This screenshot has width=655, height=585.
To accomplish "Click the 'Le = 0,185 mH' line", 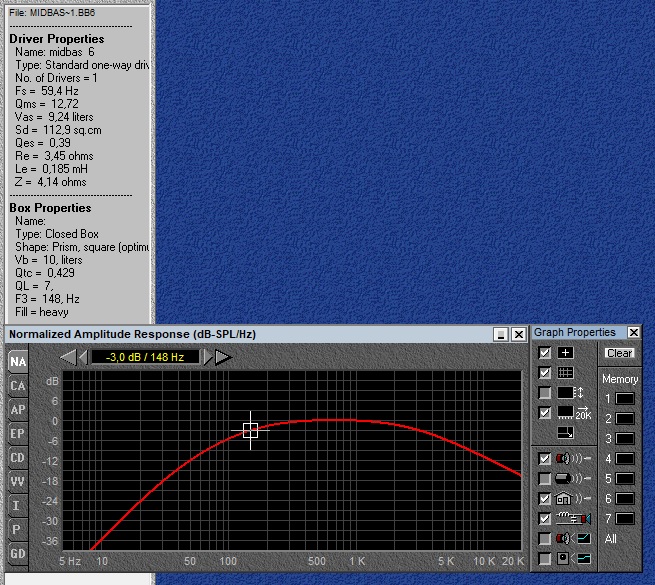I will tap(52, 169).
